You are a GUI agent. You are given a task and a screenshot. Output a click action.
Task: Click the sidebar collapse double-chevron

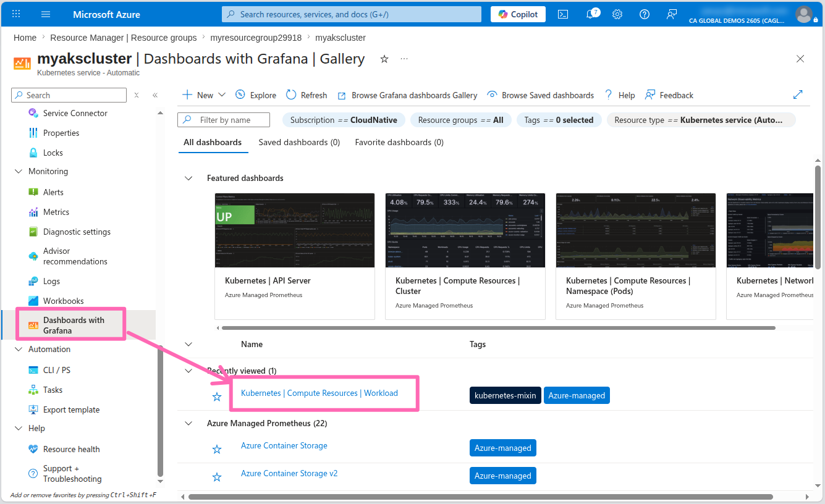click(155, 95)
